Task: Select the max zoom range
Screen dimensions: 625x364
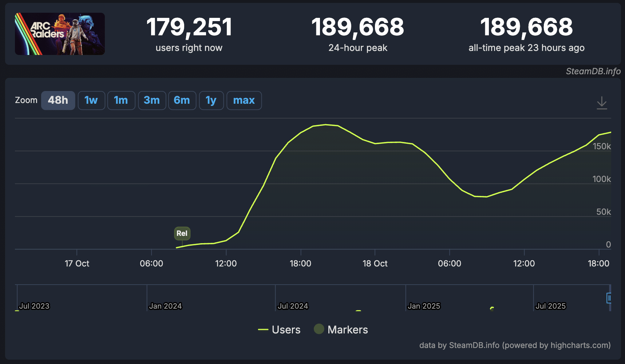Action: point(244,100)
